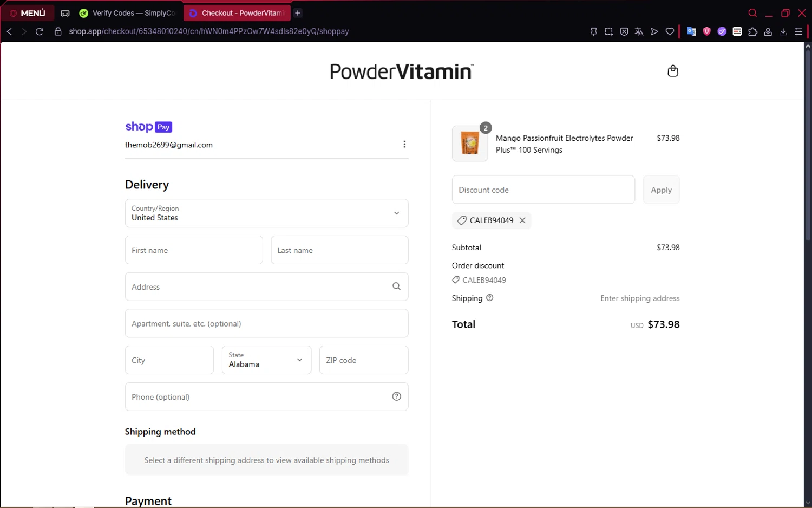The image size is (812, 508).
Task: Click the Total amount USD $73.98
Action: 655,324
